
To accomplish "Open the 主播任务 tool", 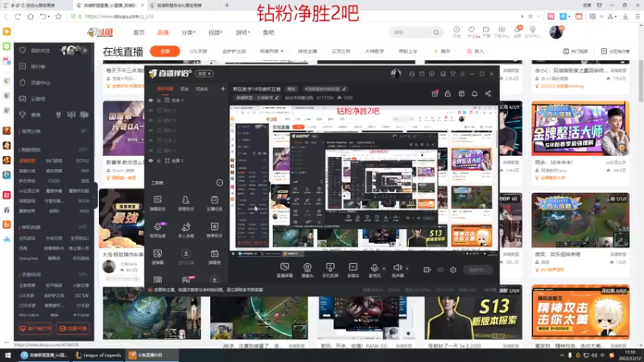I will [214, 203].
